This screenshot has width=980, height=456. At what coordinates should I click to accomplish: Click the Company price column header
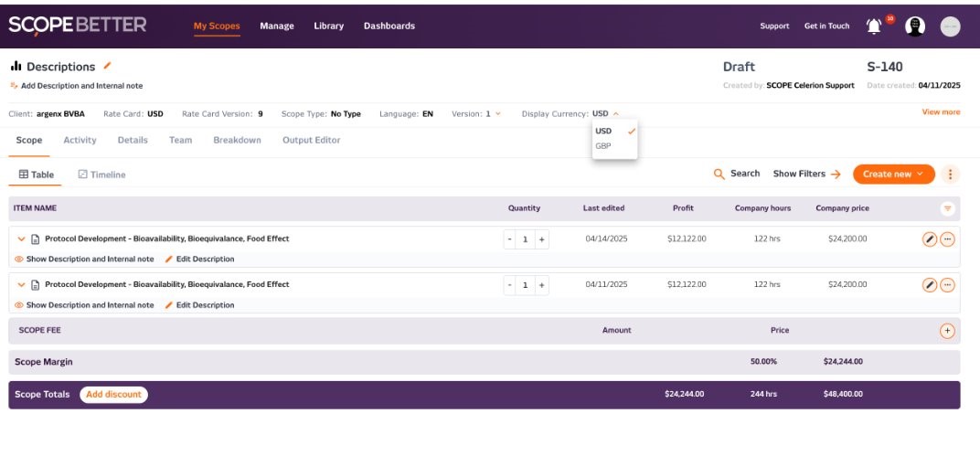(x=842, y=208)
